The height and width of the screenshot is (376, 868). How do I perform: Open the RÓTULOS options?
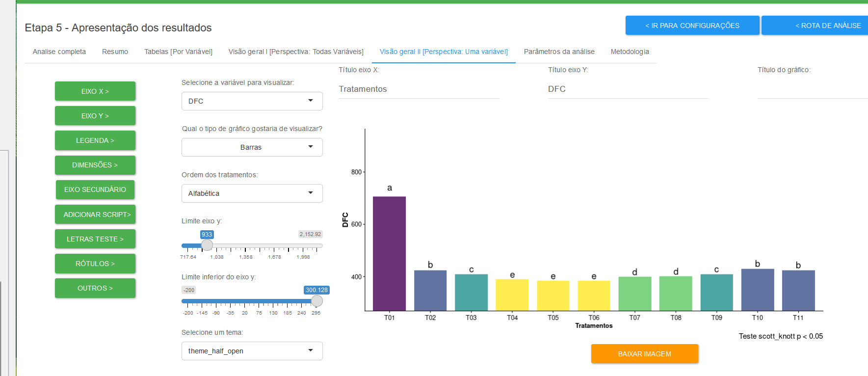(x=95, y=264)
